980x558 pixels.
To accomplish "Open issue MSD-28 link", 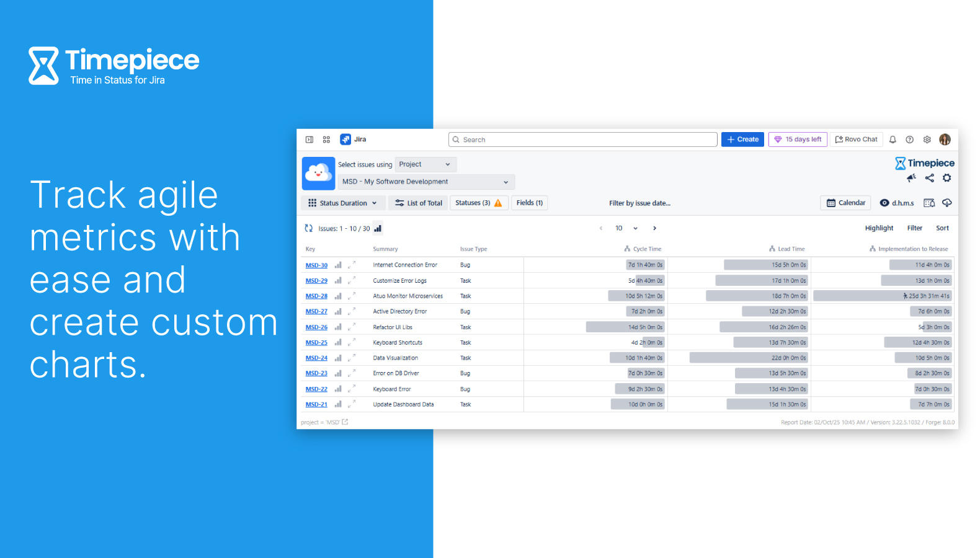I will 316,296.
